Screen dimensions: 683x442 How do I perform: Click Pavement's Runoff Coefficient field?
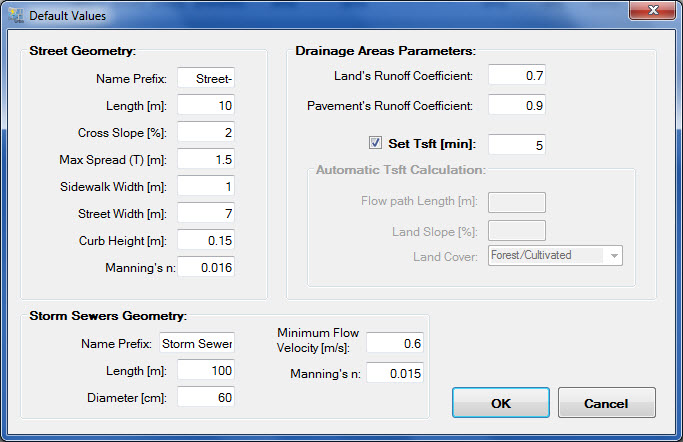pos(517,105)
